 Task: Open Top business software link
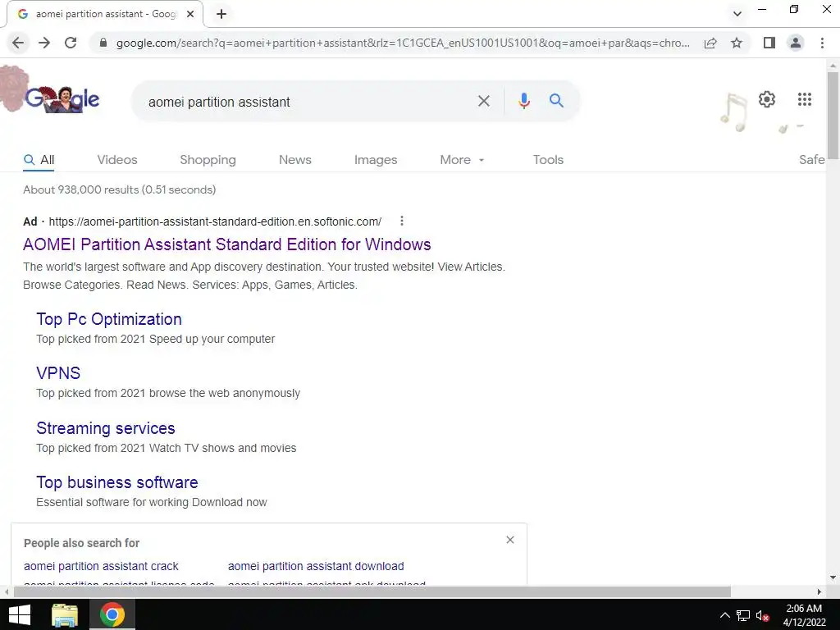116,482
